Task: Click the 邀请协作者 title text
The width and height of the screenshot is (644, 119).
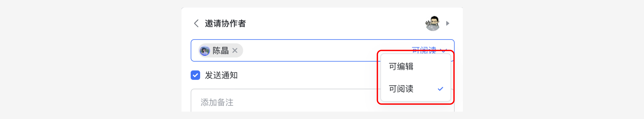Action: click(x=225, y=23)
